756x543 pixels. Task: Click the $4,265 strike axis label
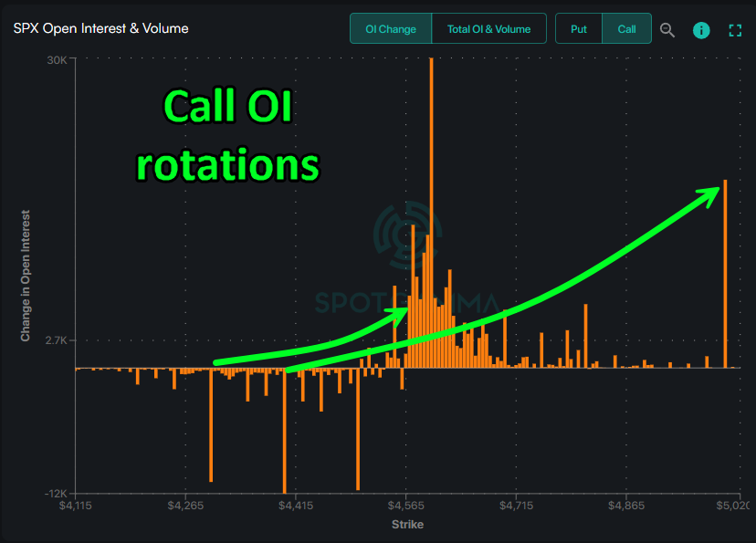point(185,506)
